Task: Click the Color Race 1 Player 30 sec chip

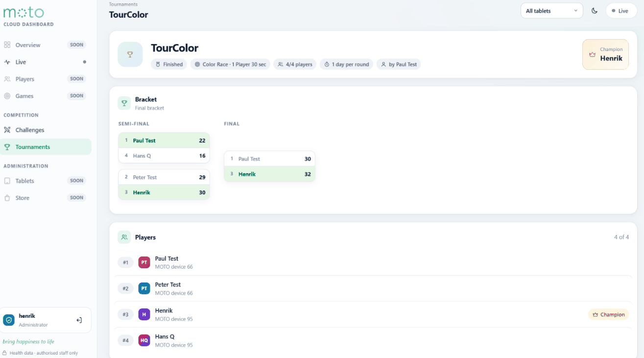Action: point(230,64)
